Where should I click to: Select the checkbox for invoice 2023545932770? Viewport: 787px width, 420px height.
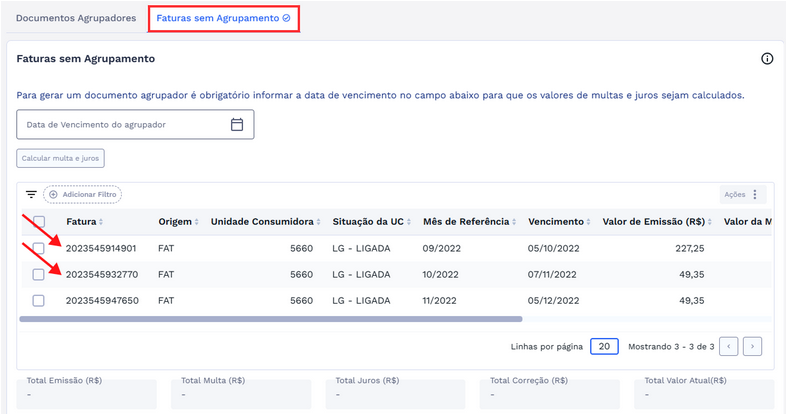(x=39, y=274)
